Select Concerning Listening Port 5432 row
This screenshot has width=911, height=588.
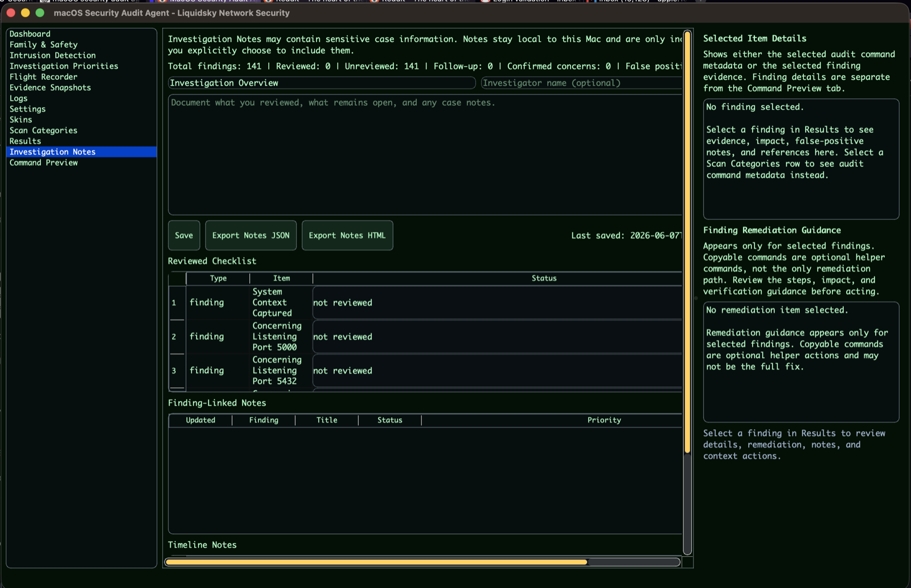click(x=425, y=371)
